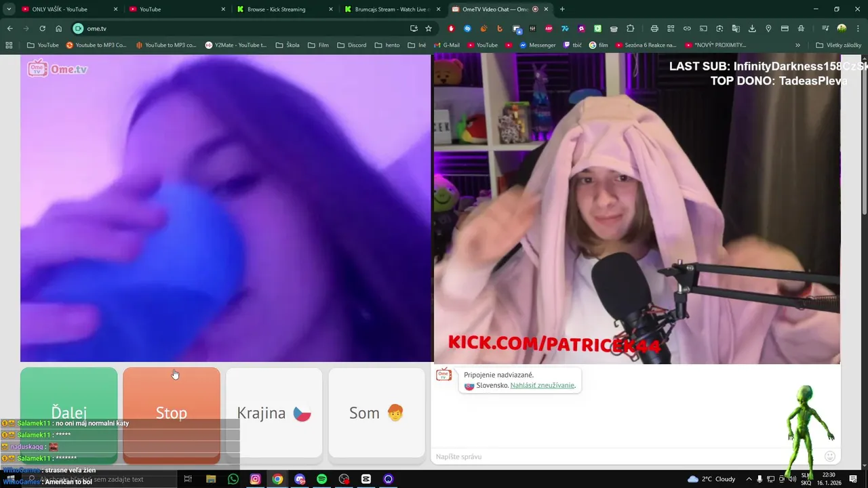Screen dimensions: 868x488
Task: Click the cast toolbar icon
Action: (703, 28)
